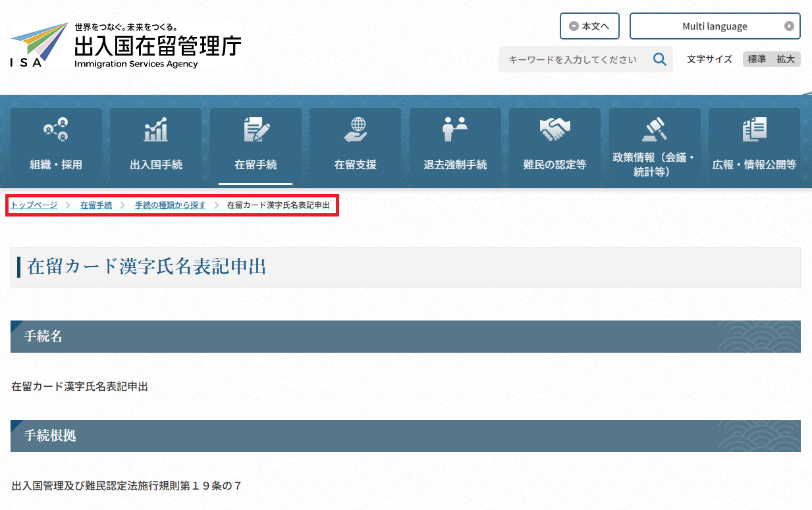This screenshot has height=510, width=812.
Task: Open the Multi language dropdown
Action: [715, 26]
